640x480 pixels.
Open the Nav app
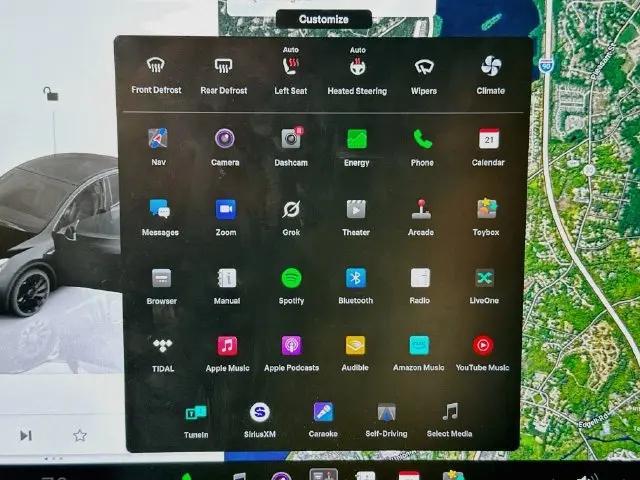[x=158, y=147]
